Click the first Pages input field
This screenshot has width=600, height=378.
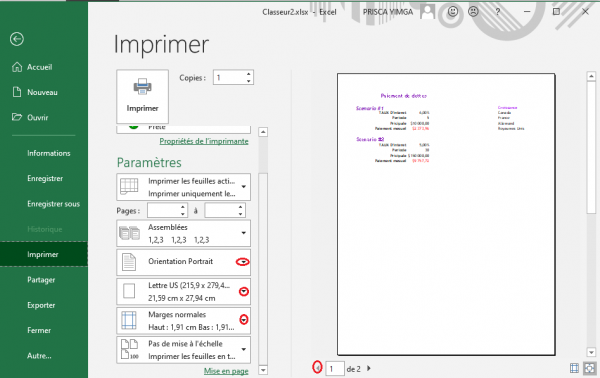click(x=163, y=210)
